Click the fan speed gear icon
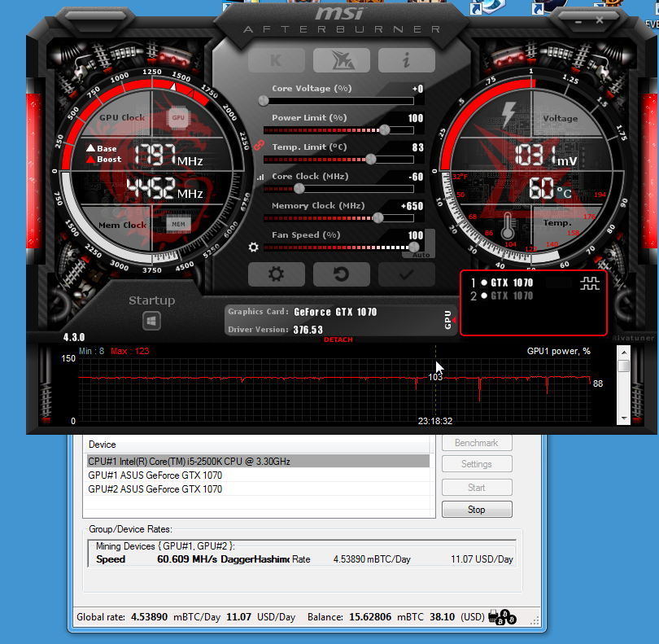The image size is (659, 644). (253, 247)
